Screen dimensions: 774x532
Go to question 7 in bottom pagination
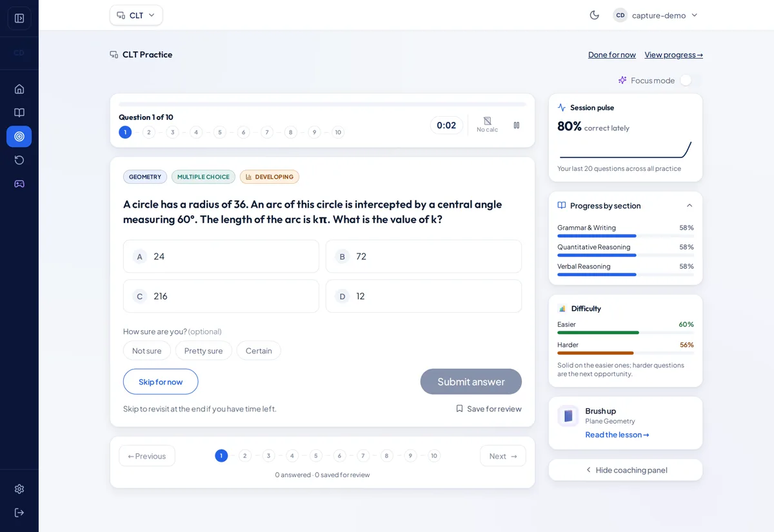(363, 456)
